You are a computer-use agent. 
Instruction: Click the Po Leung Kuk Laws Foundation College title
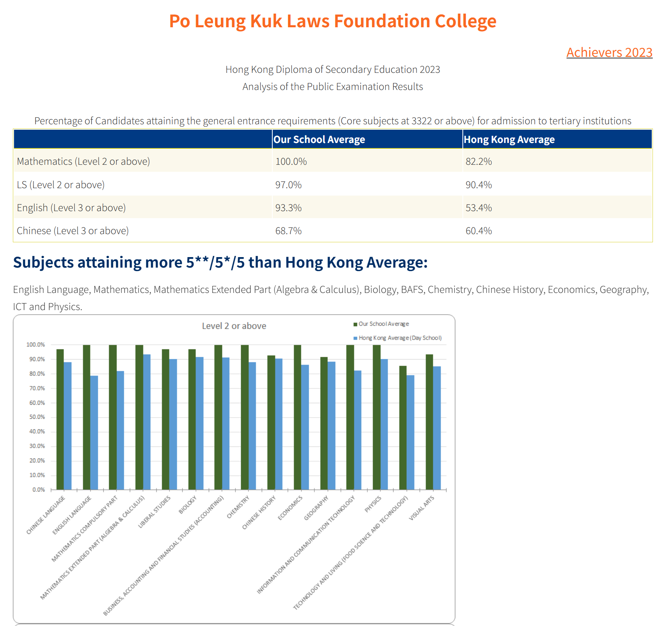pyautogui.click(x=332, y=21)
